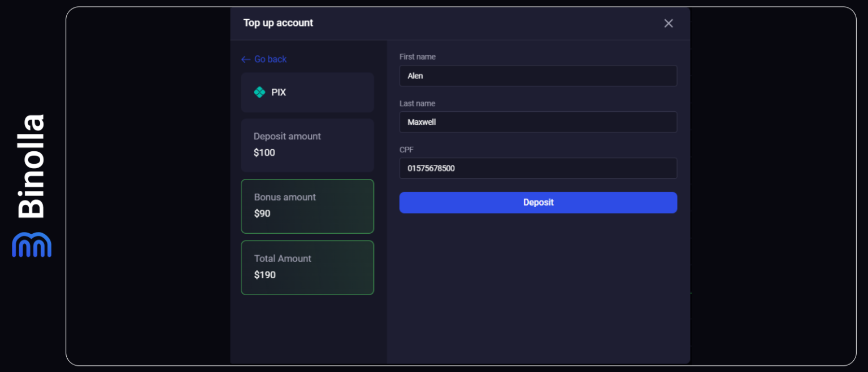Click the Last name label

click(417, 103)
